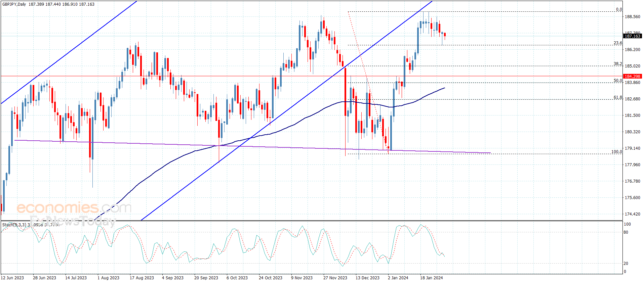Image resolution: width=644 pixels, height=282 pixels.
Task: Click the Stoch(5,3,3) indicator label
Action: 16,225
